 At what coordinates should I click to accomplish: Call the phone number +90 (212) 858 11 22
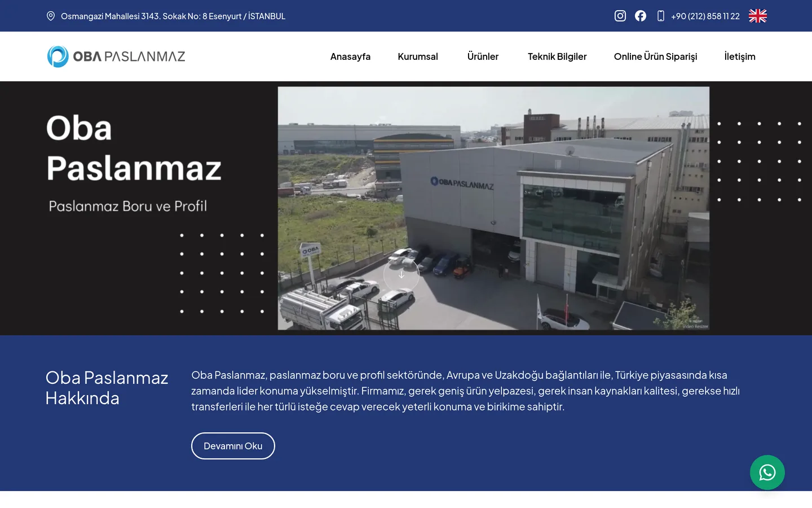point(705,16)
